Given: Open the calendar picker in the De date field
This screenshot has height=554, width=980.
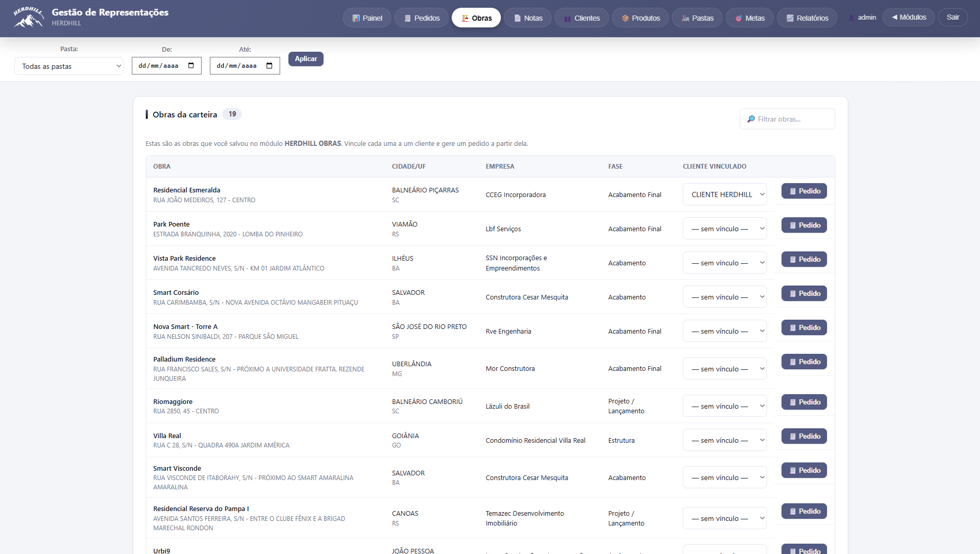Looking at the screenshot, I should coord(191,66).
